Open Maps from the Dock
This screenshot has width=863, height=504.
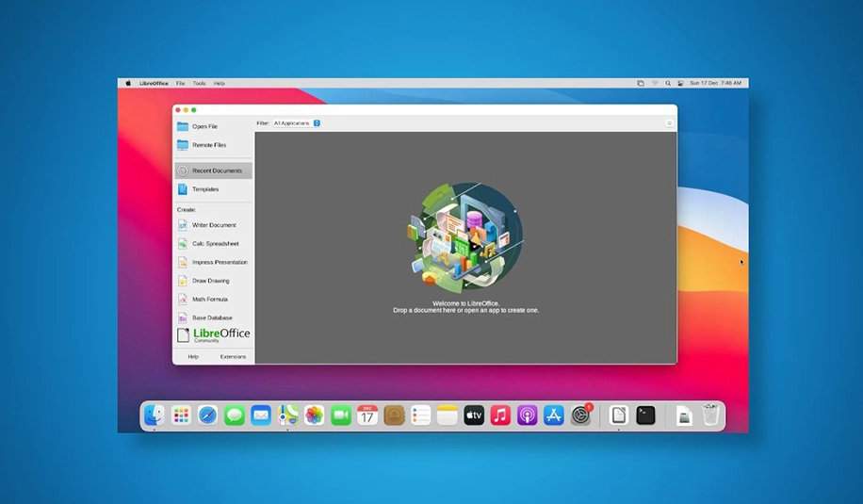pos(288,415)
